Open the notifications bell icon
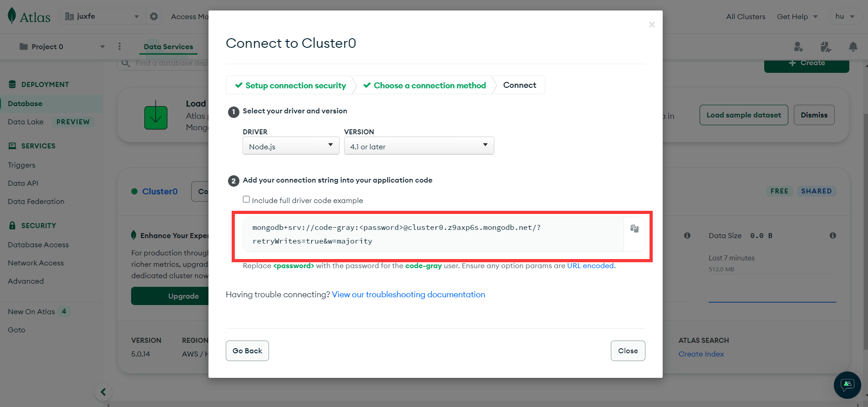Viewport: 868px width, 407px height. [x=853, y=46]
